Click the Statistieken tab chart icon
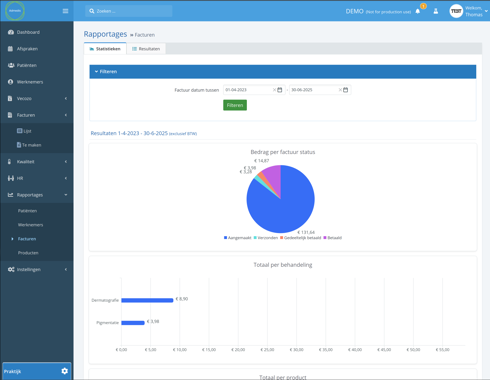This screenshot has width=490, height=380. click(x=92, y=49)
